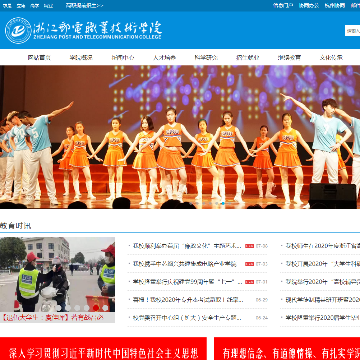Click the active blue banner carousel dot
This screenshot has height=360, width=360.
click(x=223, y=203)
